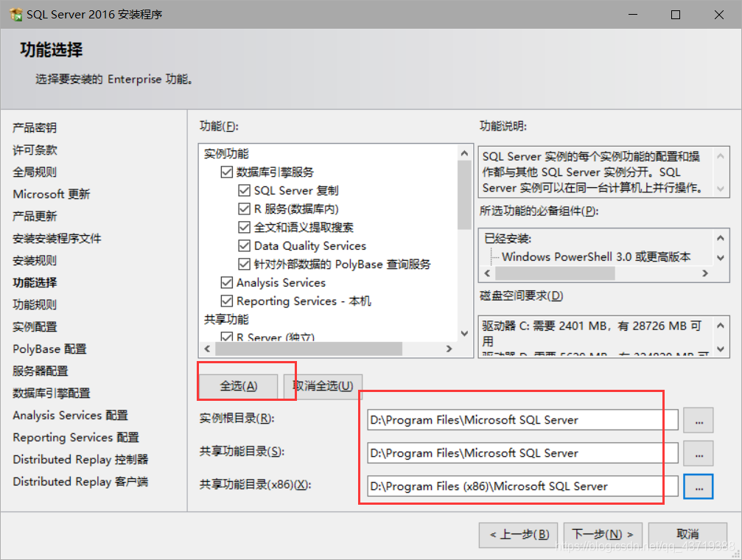Viewport: 742px width, 560px height.
Task: Select 实例配置 step in the sidebar
Action: click(35, 326)
